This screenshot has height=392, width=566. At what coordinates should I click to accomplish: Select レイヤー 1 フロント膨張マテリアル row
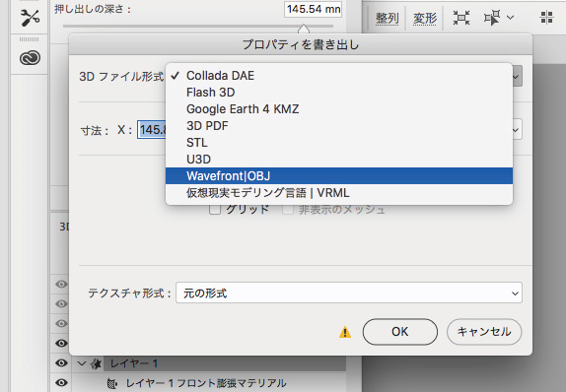209,382
